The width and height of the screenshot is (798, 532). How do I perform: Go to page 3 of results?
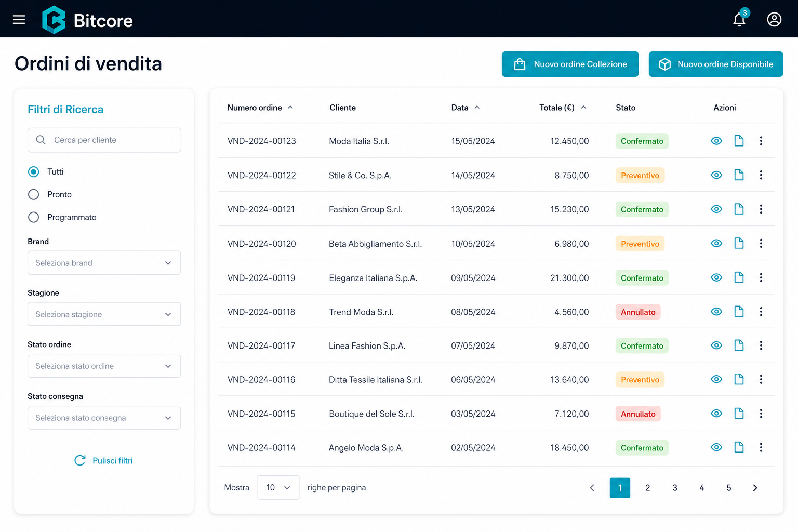[674, 488]
